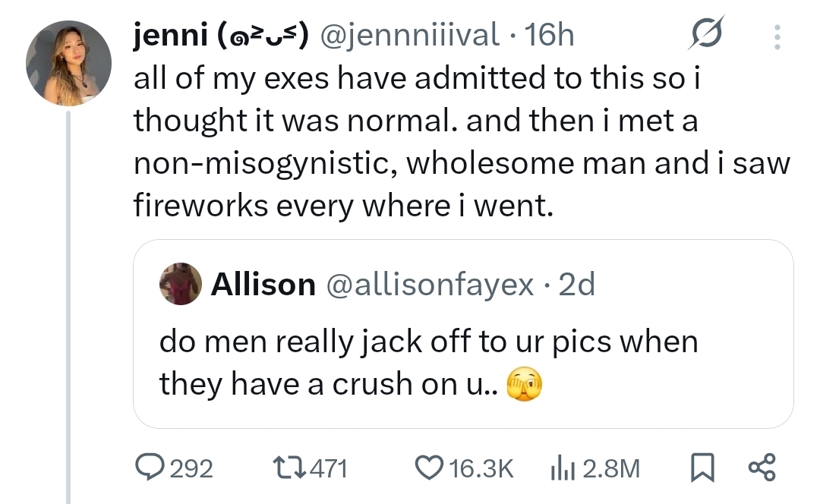
Task: Open the @jennniiival handle link
Action: pyautogui.click(x=411, y=35)
